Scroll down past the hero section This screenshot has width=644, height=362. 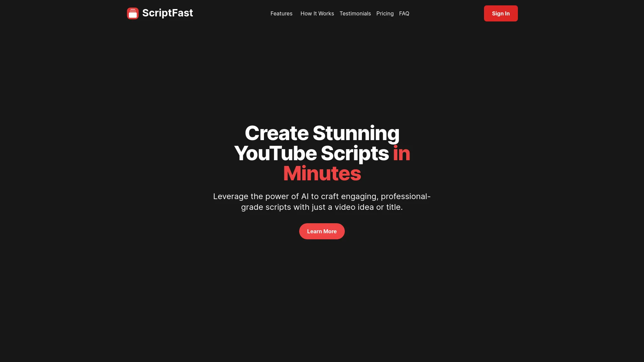[322, 231]
